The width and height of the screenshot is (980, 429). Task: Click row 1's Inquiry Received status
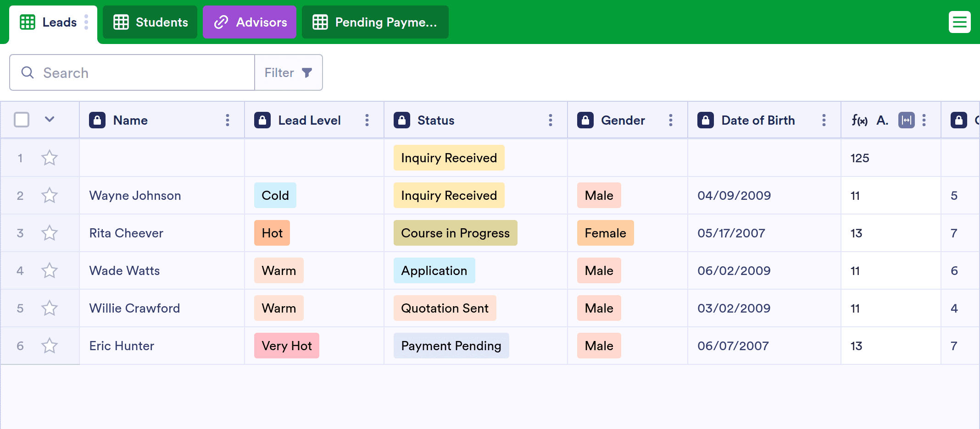coord(449,158)
